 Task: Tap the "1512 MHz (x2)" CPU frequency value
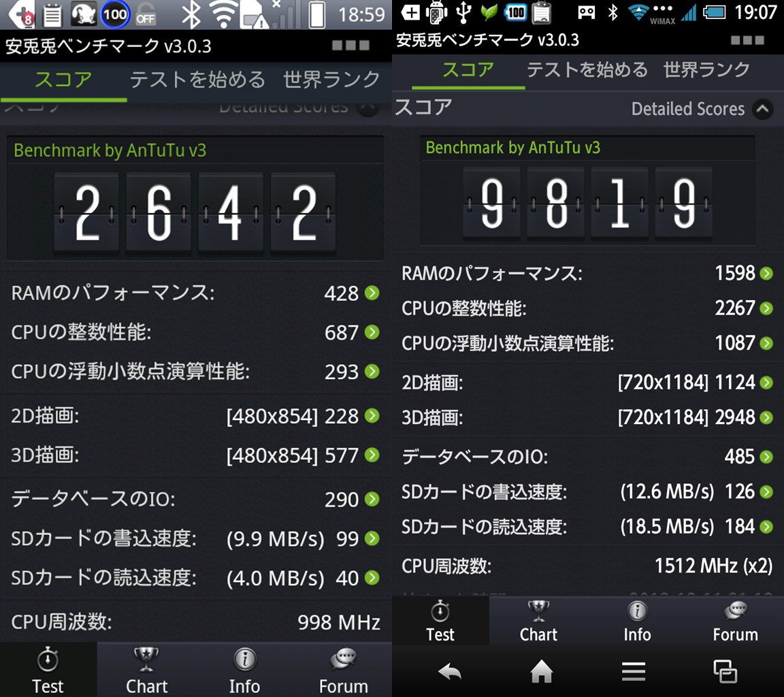(714, 566)
